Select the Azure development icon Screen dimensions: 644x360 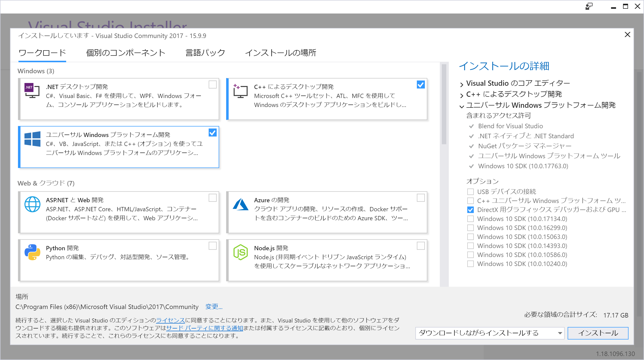point(240,204)
